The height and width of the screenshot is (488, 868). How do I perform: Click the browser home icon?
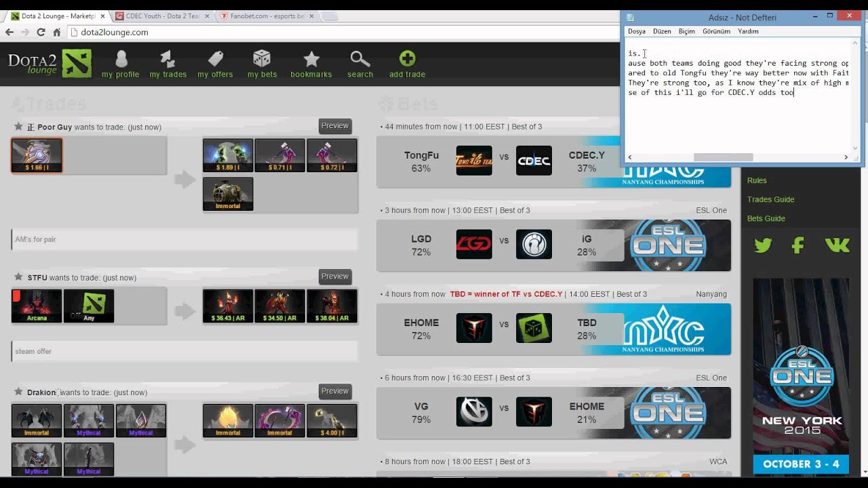57,32
